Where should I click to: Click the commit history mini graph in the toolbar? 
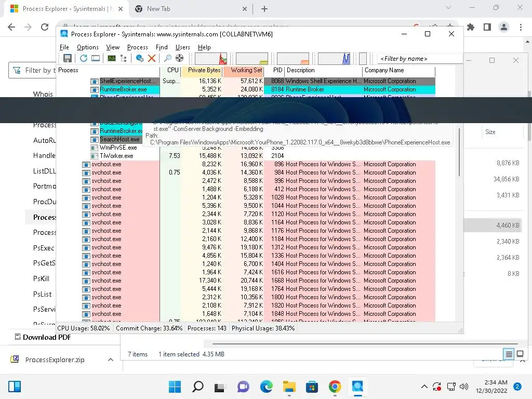252,58
